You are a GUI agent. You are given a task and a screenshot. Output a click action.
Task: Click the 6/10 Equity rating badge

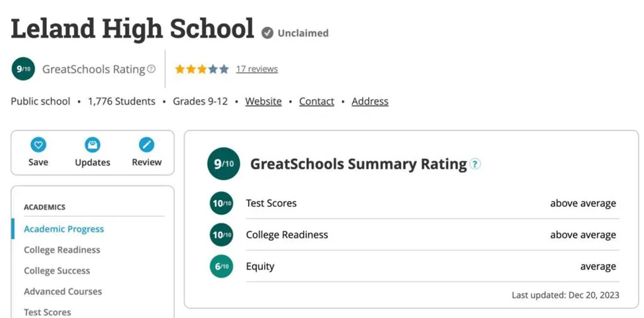click(221, 266)
